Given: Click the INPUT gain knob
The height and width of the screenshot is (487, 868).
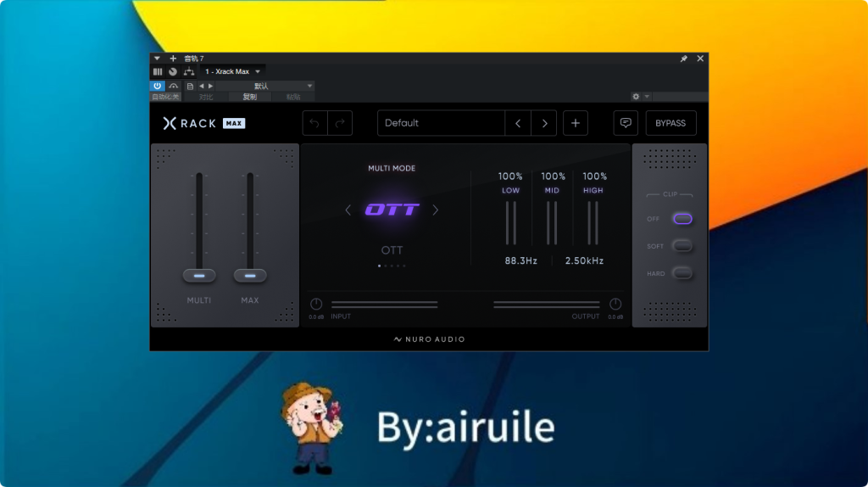Looking at the screenshot, I should [316, 304].
